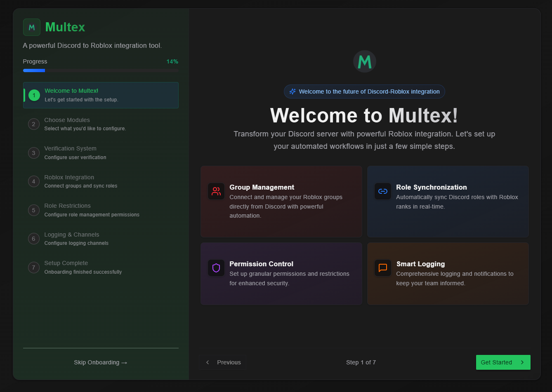Viewport: 552px width, 392px height.
Task: Click the welcome badge about Discord-Roblox integration
Action: click(x=364, y=92)
